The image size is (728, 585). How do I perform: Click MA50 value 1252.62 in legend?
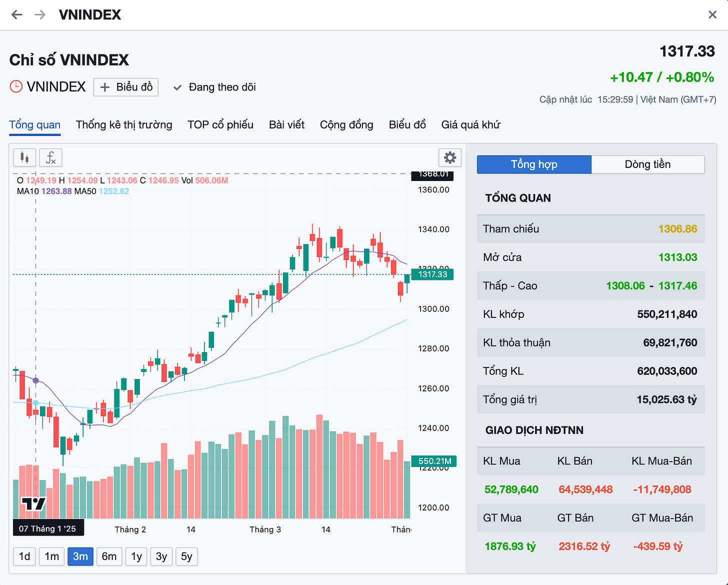point(114,191)
